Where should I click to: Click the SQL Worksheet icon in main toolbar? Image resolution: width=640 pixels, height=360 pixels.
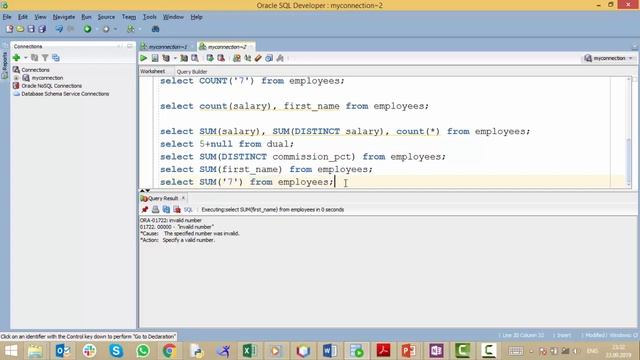click(x=131, y=29)
